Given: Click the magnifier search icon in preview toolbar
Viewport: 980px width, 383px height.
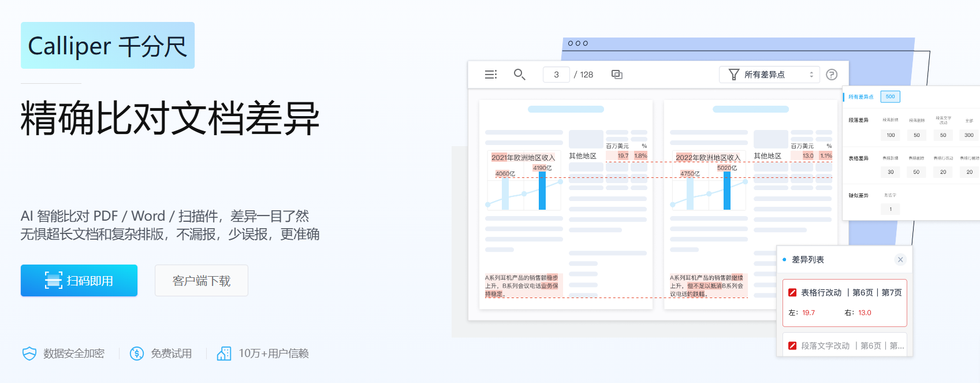Looking at the screenshot, I should point(519,75).
